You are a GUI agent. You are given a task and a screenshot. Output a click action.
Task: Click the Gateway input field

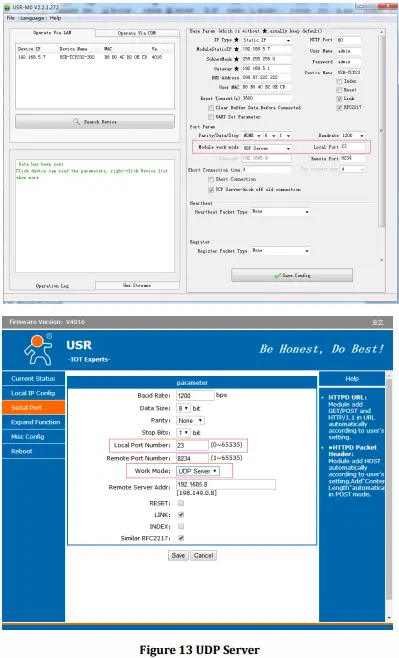[x=266, y=68]
